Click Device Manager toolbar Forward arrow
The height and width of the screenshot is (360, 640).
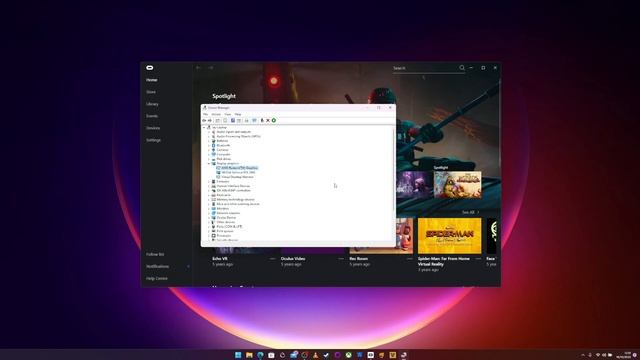pos(209,120)
